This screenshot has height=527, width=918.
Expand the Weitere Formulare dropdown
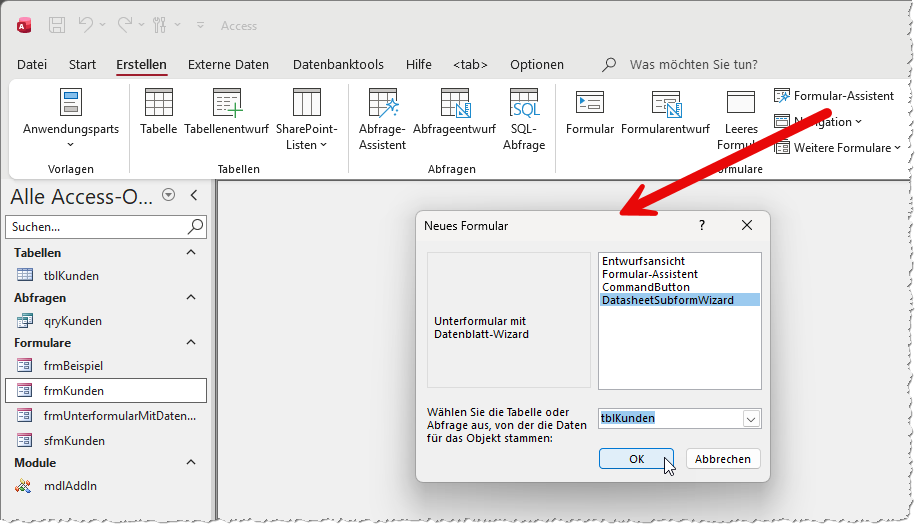838,148
